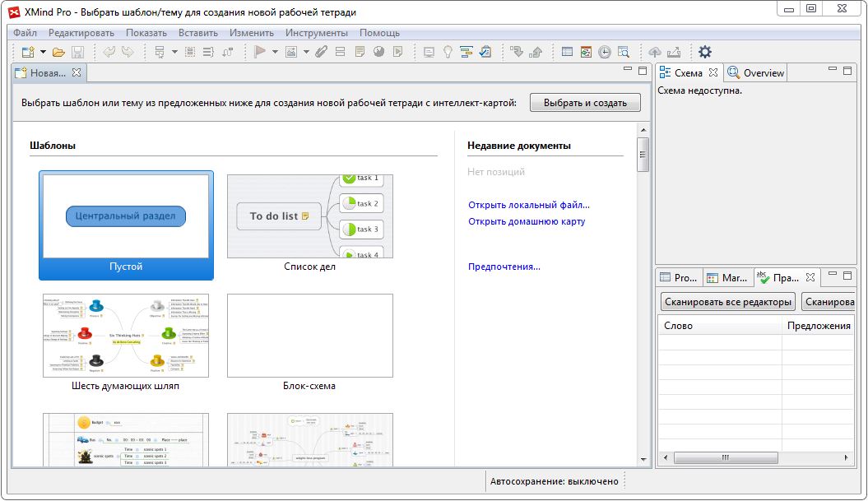Click the Share export toolbar icon

674,52
